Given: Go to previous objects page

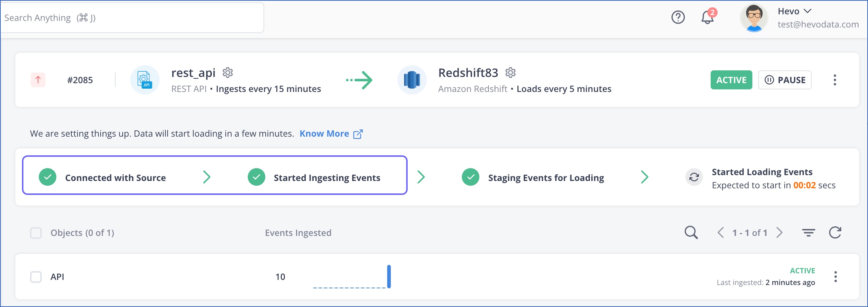Looking at the screenshot, I should tap(721, 233).
